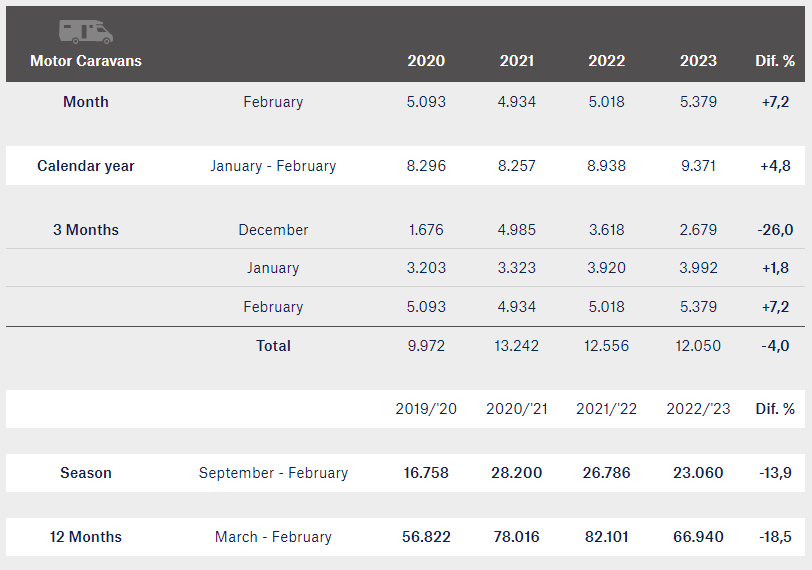Image resolution: width=812 pixels, height=570 pixels.
Task: Select the 12 Months row label
Action: click(x=86, y=537)
